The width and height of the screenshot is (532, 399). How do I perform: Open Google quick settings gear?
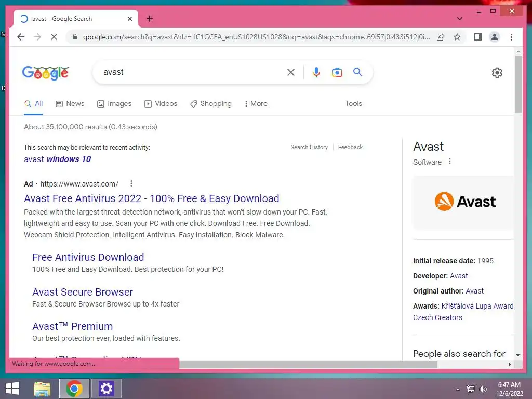pyautogui.click(x=497, y=72)
